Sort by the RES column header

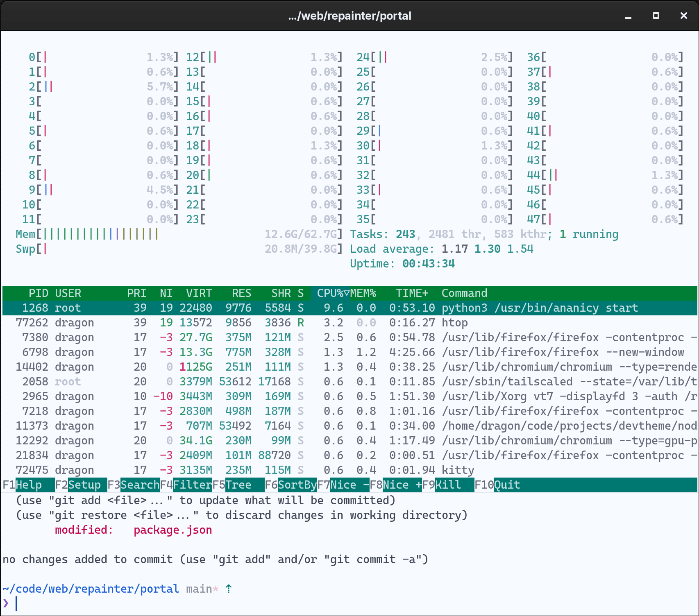[242, 293]
